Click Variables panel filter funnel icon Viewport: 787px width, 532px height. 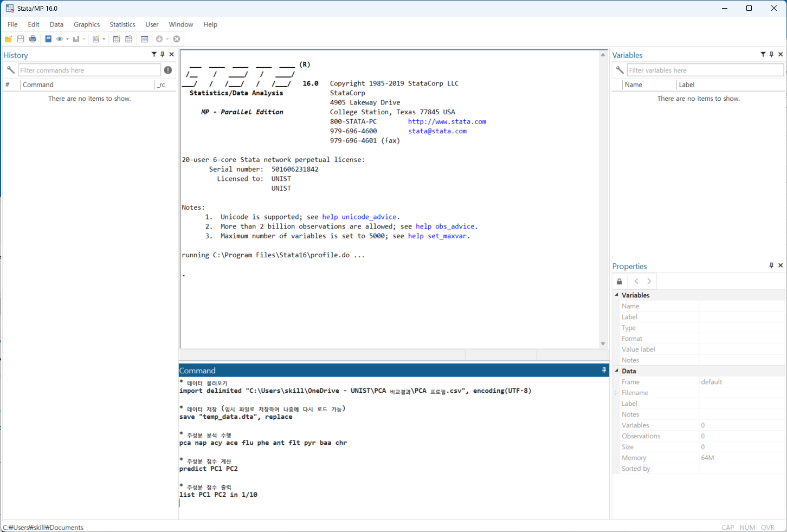click(763, 54)
